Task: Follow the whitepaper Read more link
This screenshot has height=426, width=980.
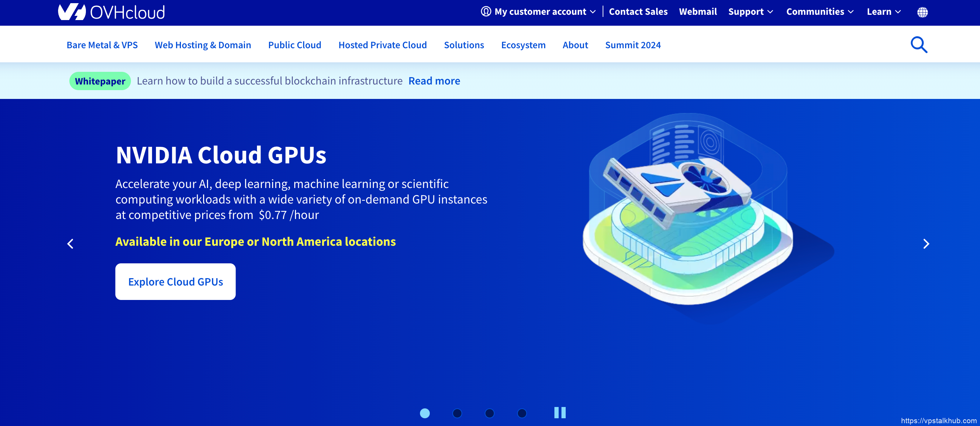Action: [434, 81]
